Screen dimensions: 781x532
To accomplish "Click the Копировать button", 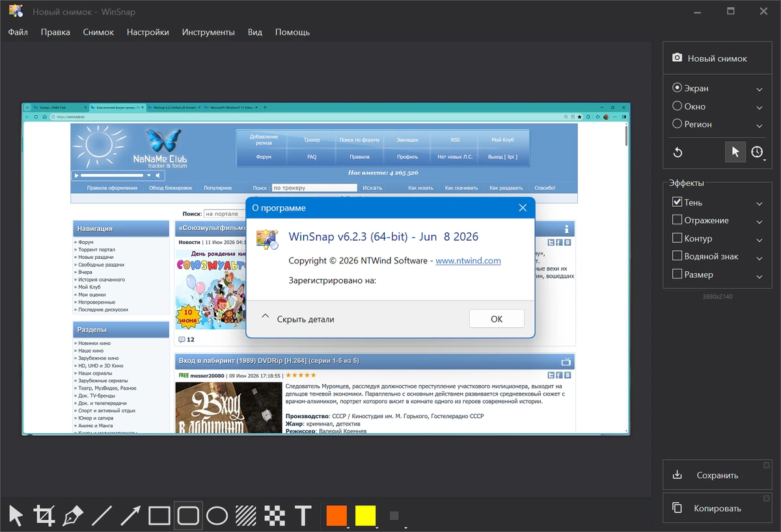I will tap(717, 508).
